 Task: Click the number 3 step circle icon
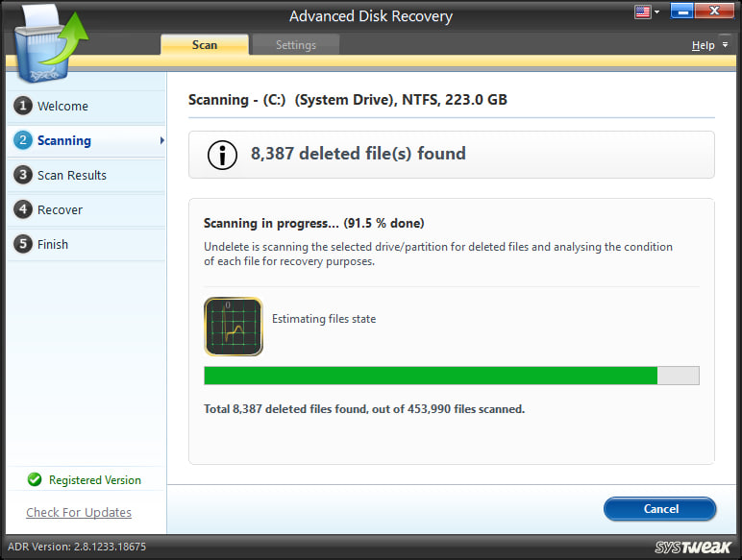23,175
